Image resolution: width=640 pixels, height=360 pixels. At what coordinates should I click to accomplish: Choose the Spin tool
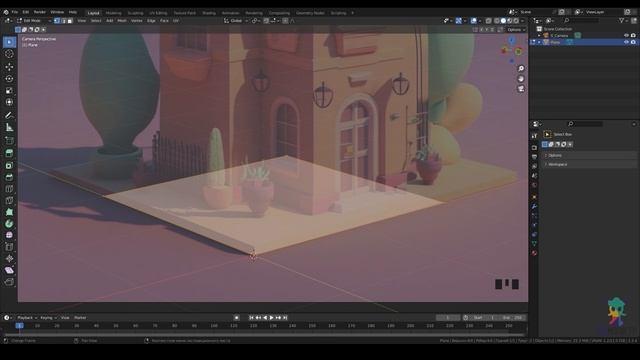tap(9, 224)
